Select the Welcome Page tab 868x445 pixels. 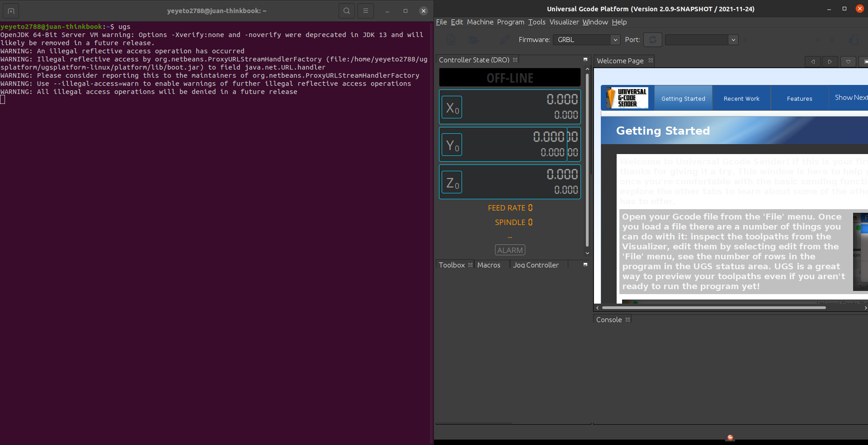click(620, 61)
